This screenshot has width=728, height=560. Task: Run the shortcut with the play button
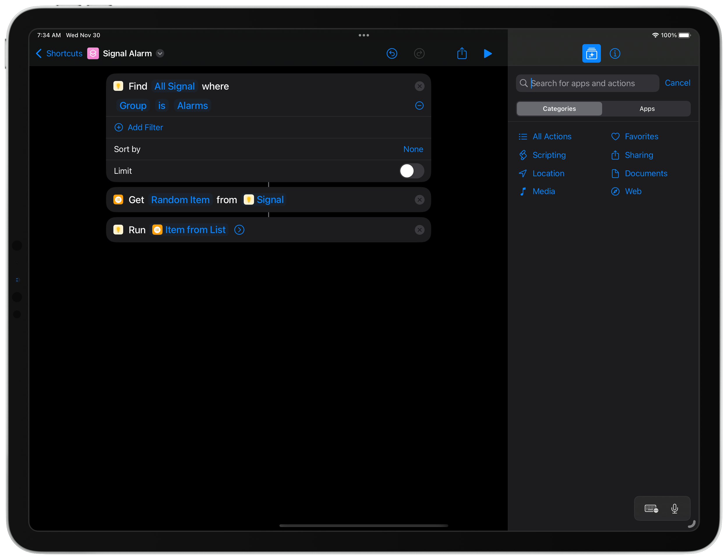488,53
